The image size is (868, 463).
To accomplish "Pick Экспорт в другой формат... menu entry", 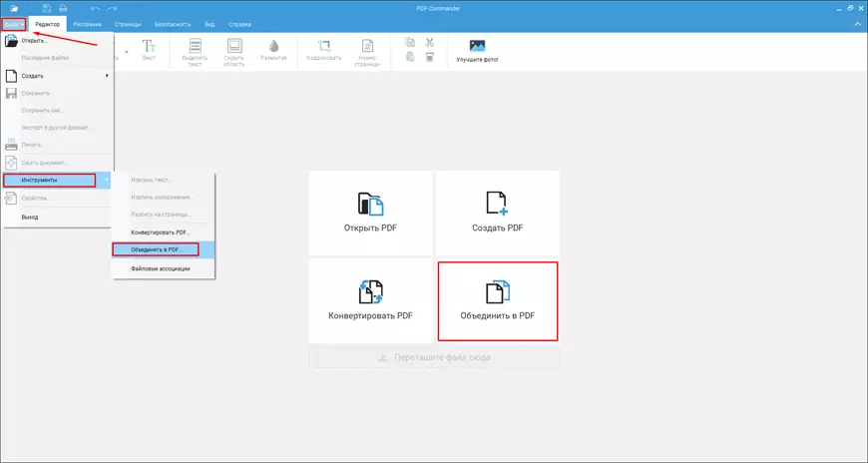I will (x=58, y=128).
